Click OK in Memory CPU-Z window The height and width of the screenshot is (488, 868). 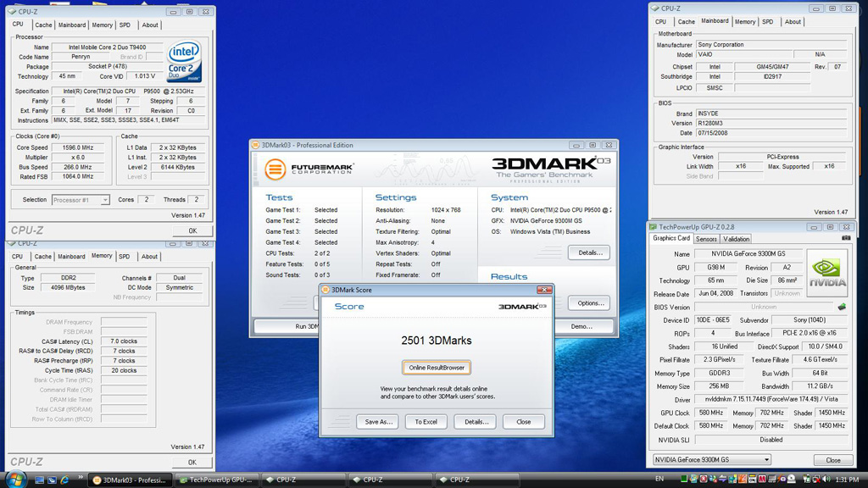point(192,462)
